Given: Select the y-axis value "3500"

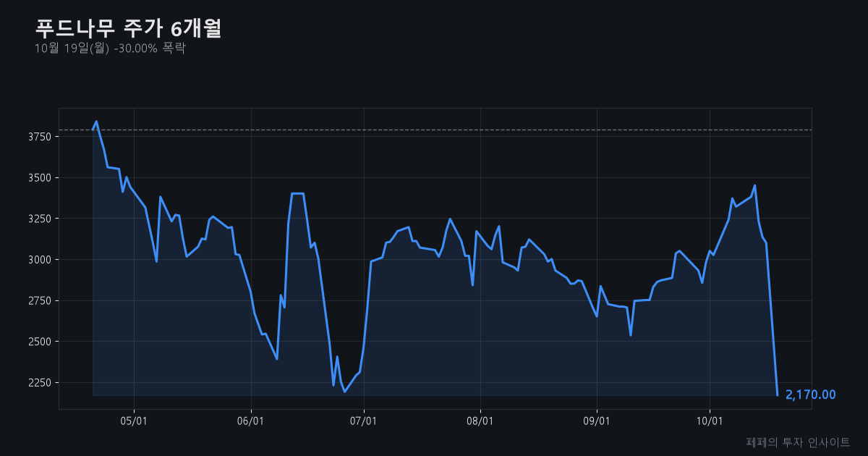Looking at the screenshot, I should pos(41,178).
